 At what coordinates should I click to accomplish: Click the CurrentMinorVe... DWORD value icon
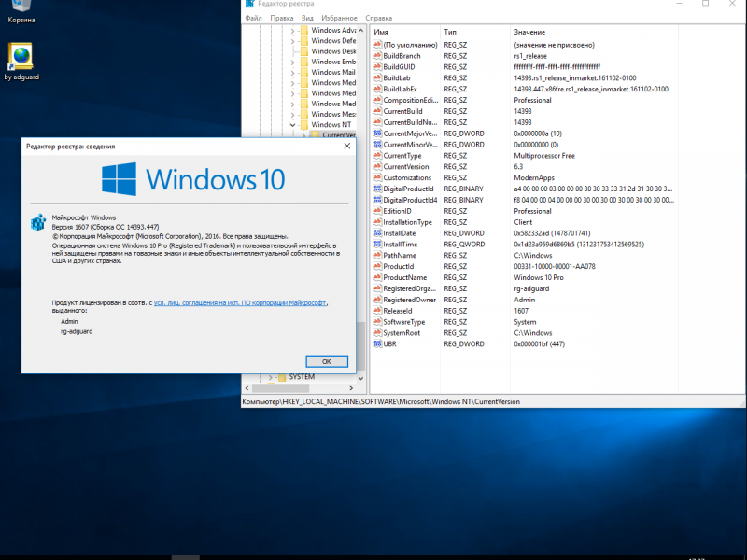(377, 145)
